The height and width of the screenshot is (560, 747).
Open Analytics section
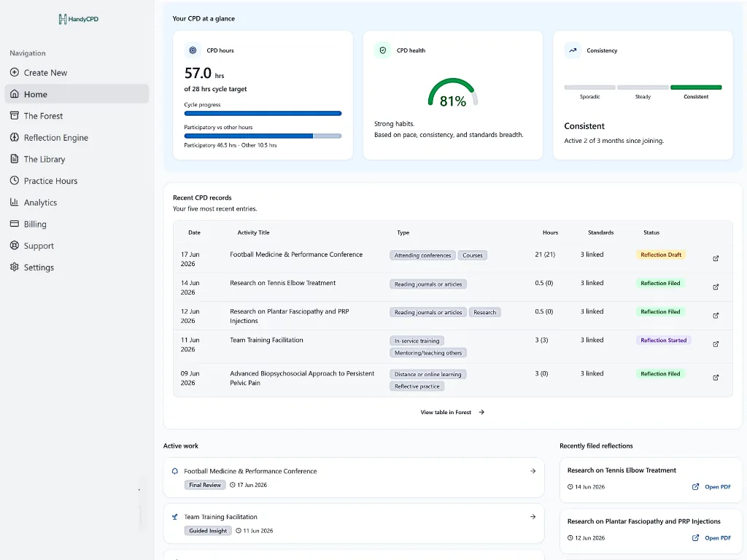point(77,202)
